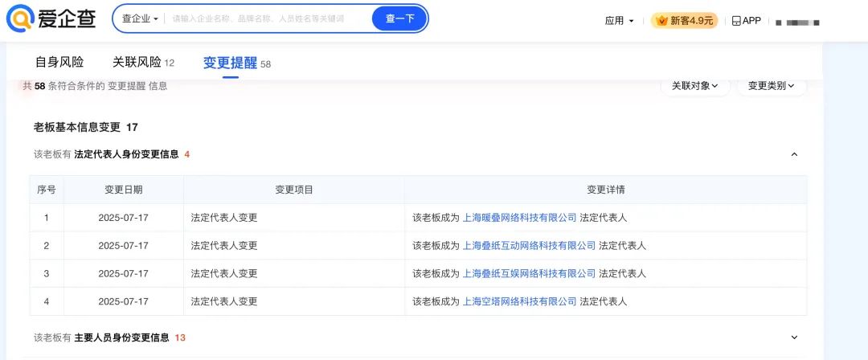Screen dimensions: 868x360
Task: Collapse the 法定代表人身份变更信息 section chevron
Action: point(794,154)
